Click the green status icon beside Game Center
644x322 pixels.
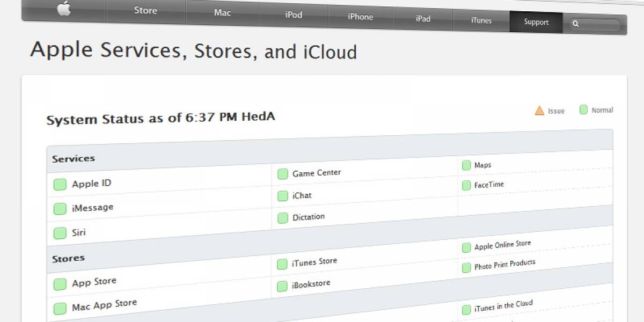coord(282,174)
